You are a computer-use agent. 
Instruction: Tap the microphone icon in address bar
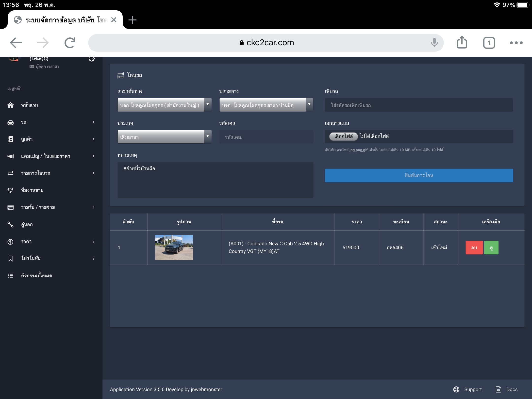coord(434,43)
